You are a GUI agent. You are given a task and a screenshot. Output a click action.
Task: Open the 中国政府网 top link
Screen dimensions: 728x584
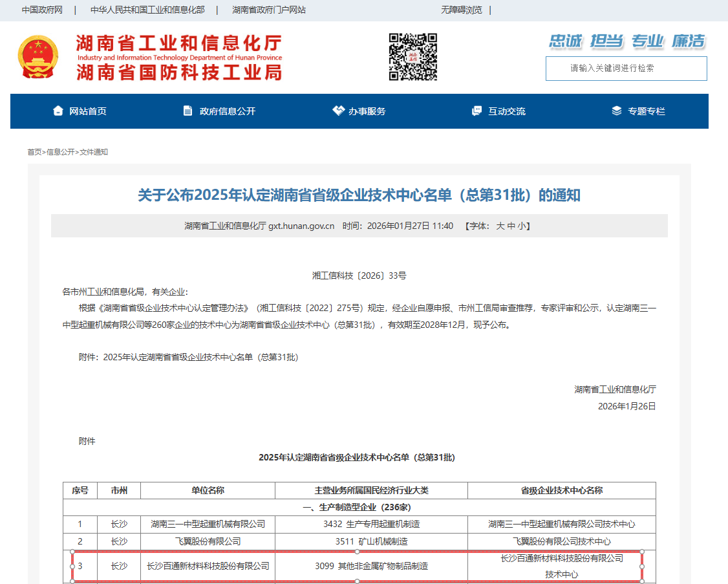(x=42, y=10)
